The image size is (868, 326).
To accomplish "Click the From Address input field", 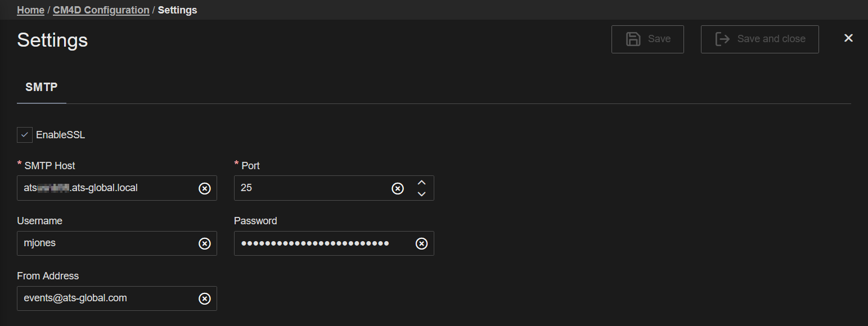I will [x=107, y=298].
